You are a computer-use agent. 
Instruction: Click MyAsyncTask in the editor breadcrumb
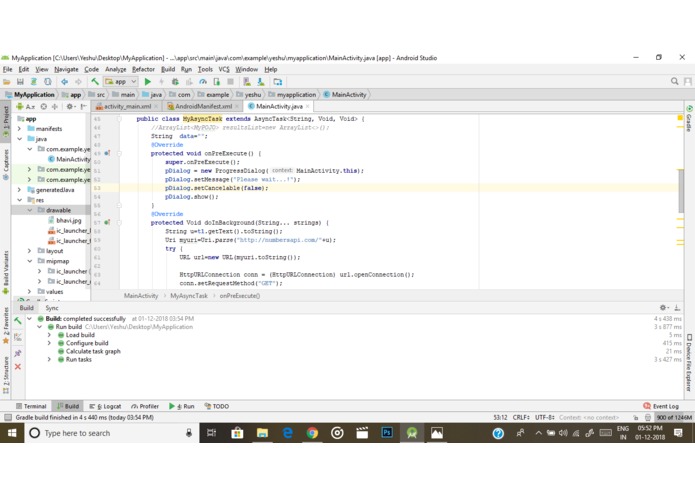189,296
